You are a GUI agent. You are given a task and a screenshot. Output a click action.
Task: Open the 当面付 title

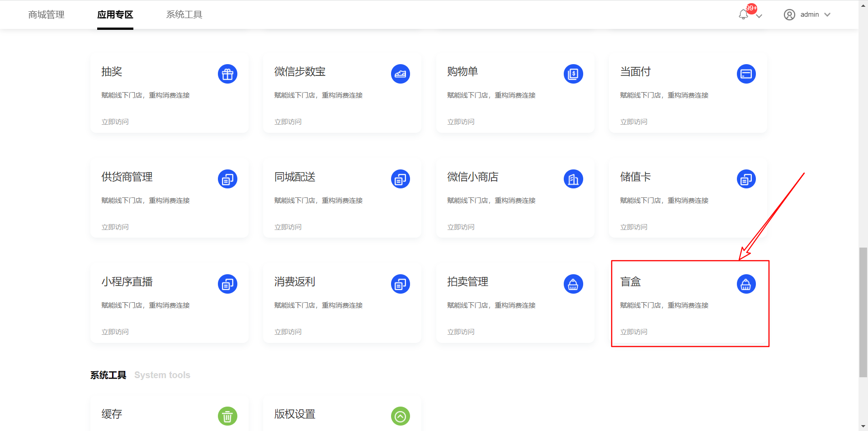[x=635, y=71]
